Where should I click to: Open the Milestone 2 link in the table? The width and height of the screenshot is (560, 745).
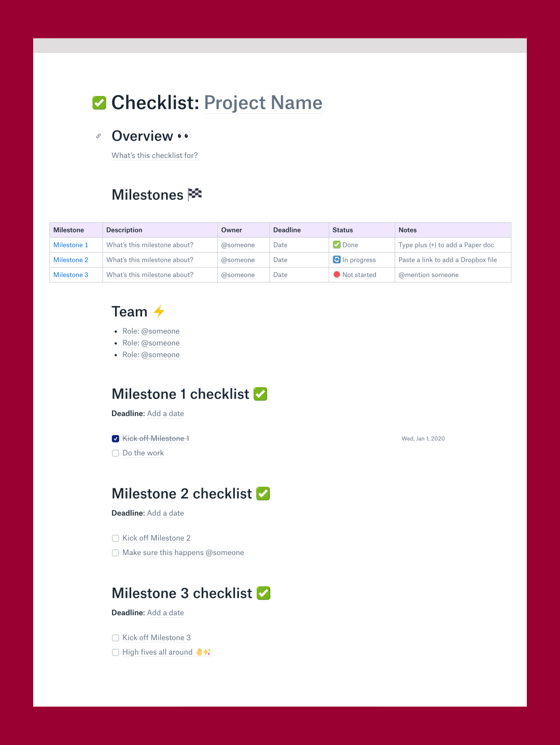71,259
